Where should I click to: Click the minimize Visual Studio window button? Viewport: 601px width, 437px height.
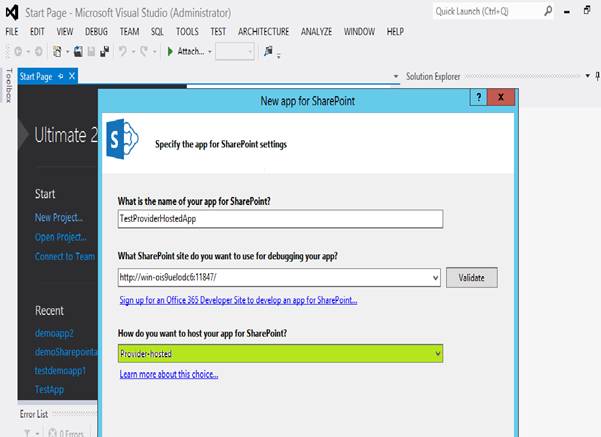(x=567, y=12)
